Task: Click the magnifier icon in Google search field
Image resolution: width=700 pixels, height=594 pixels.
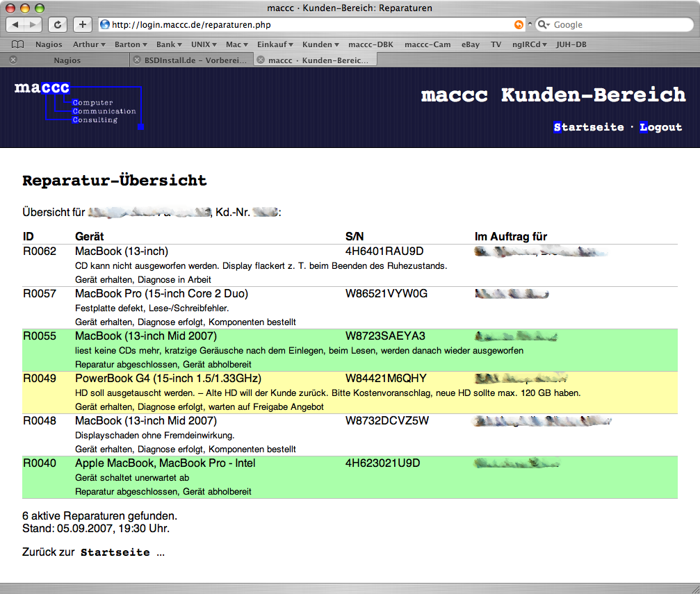Action: pyautogui.click(x=544, y=24)
